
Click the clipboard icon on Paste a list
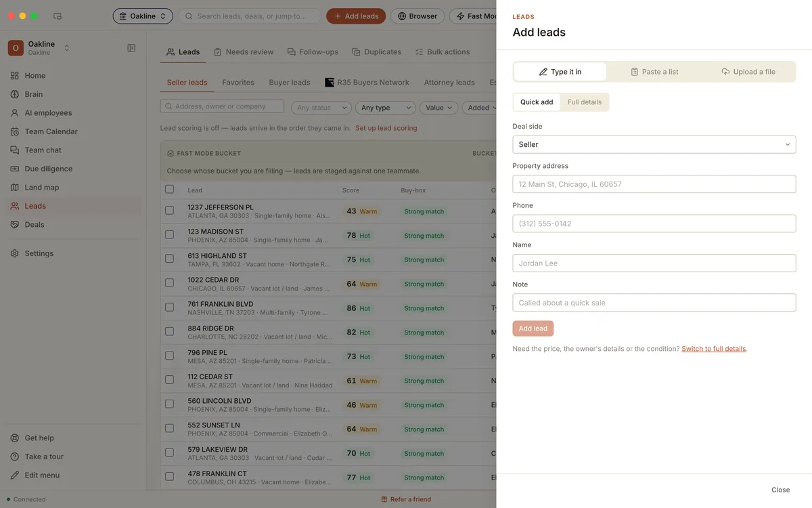tap(635, 72)
